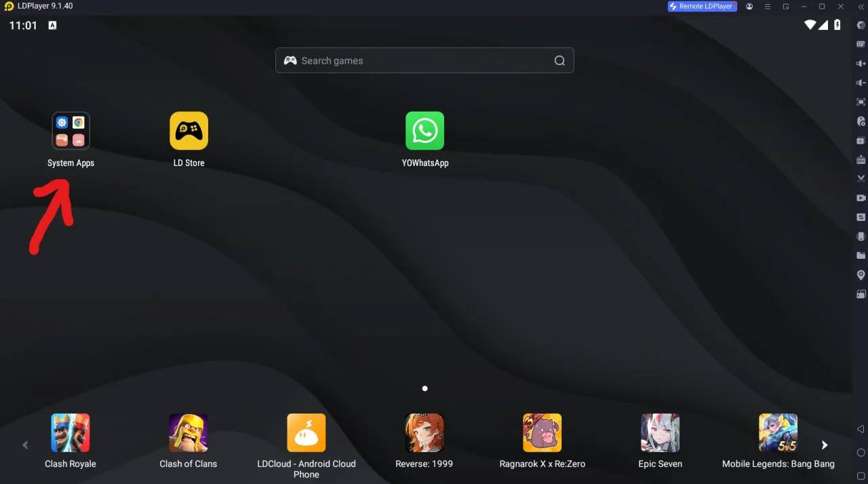
Task: Start video recorder from sidebar
Action: click(x=861, y=198)
